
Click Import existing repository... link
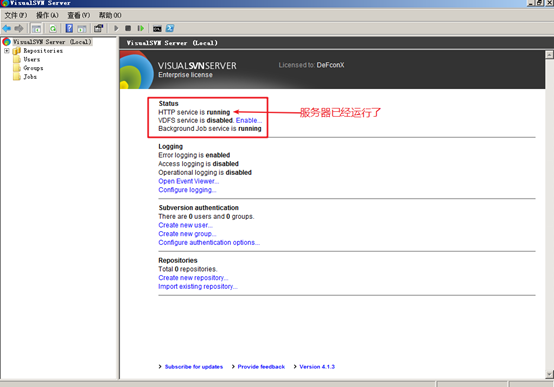[x=198, y=286]
